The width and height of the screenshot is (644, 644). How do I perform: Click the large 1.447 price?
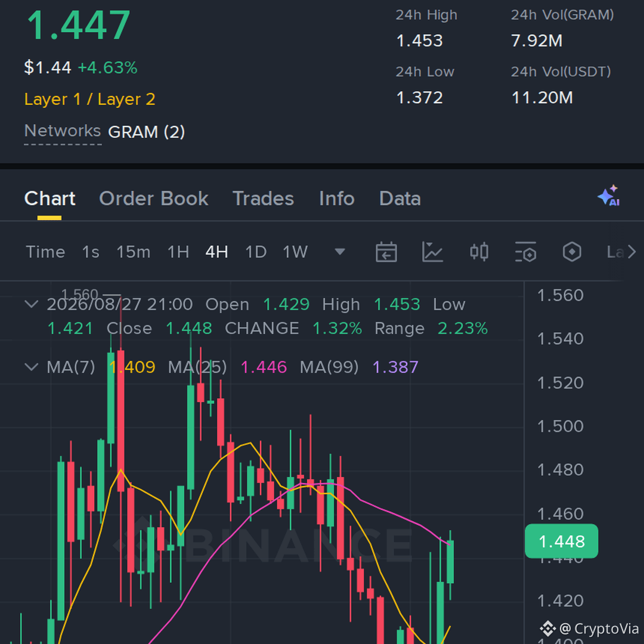point(79,26)
